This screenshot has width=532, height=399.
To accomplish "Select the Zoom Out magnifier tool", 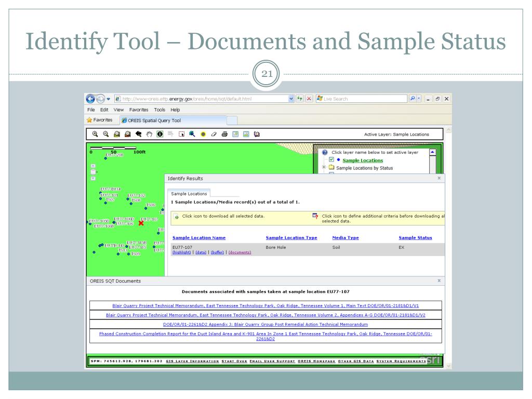I will (x=106, y=134).
